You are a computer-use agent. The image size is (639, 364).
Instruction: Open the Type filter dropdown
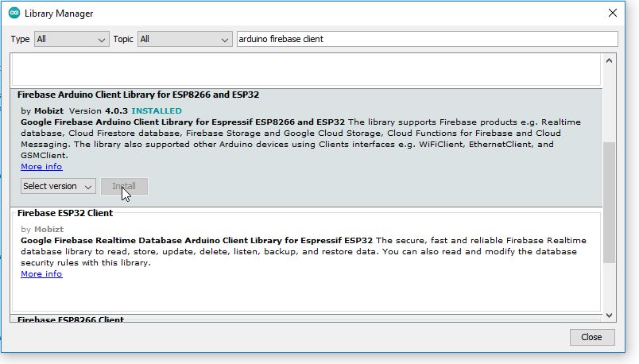pyautogui.click(x=72, y=39)
